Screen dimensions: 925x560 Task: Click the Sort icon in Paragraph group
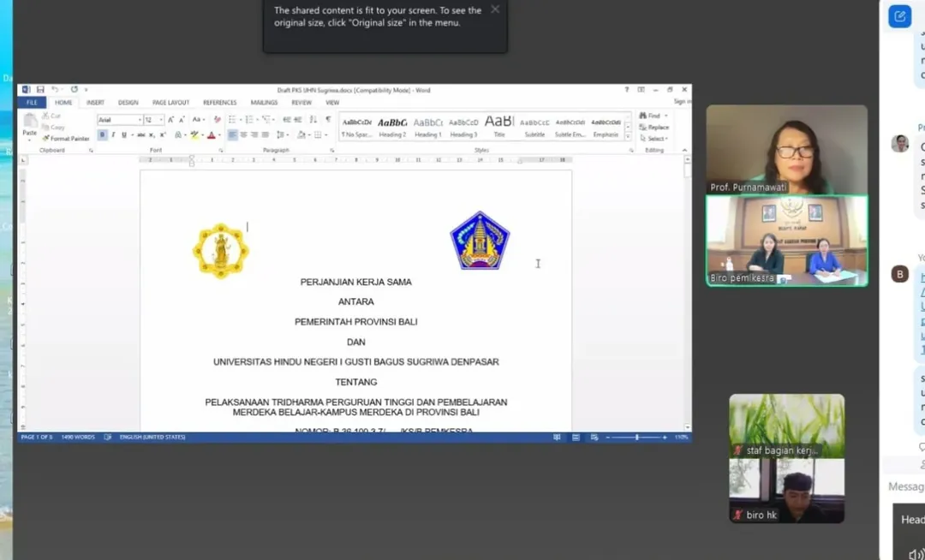313,120
